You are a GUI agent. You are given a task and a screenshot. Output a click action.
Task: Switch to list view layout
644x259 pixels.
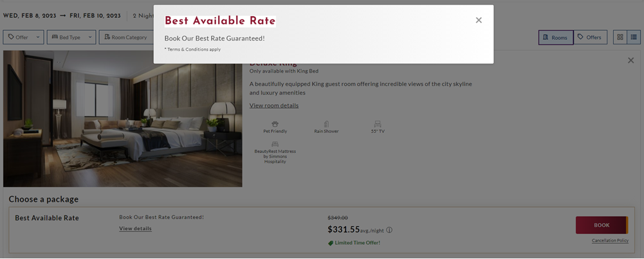634,37
